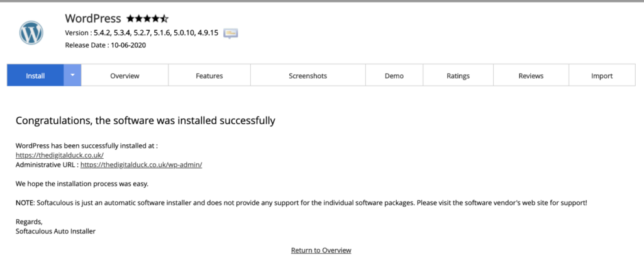Expand the Install dropdown arrow
This screenshot has height=269, width=644.
coord(72,75)
